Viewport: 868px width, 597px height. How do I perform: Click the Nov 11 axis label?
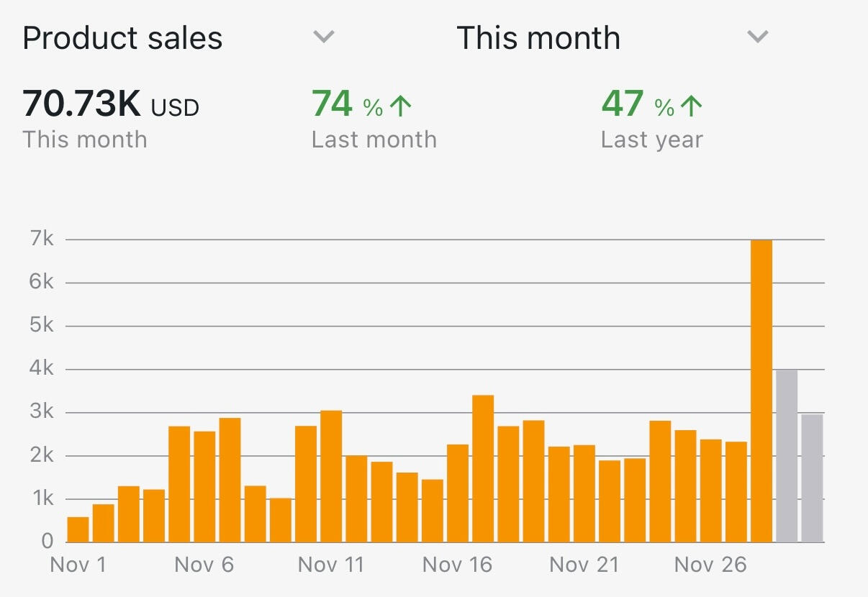click(x=331, y=565)
